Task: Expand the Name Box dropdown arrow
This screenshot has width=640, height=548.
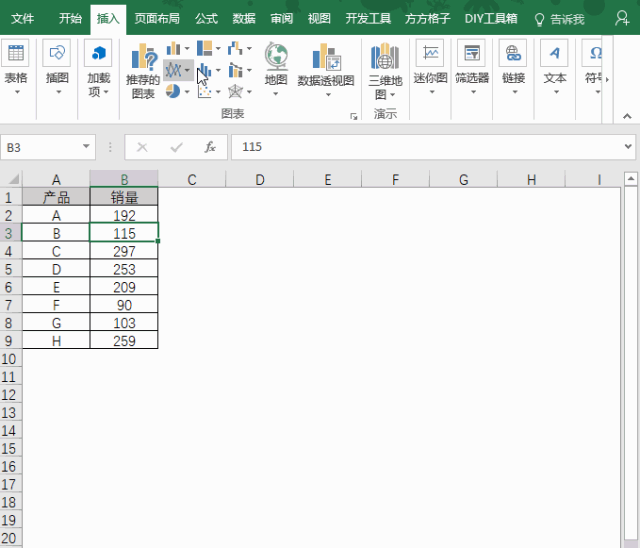Action: [86, 147]
